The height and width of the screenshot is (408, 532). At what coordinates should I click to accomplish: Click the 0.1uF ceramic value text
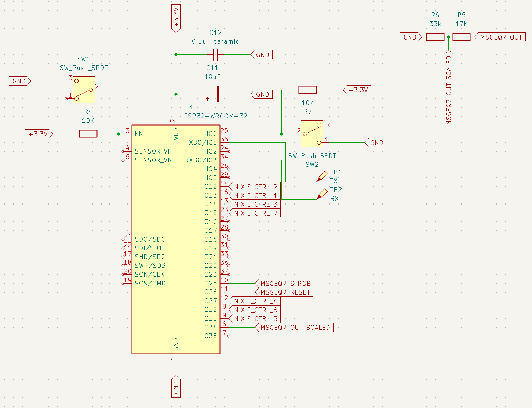(x=215, y=41)
